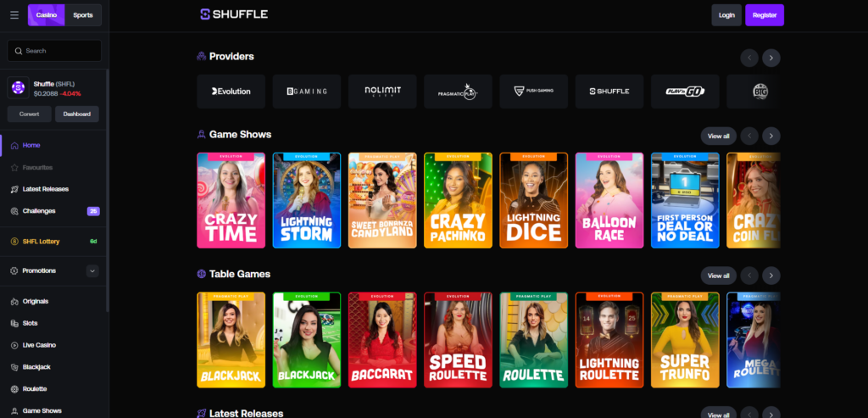Select the Play'n GO provider tile
The image size is (868, 418).
685,92
